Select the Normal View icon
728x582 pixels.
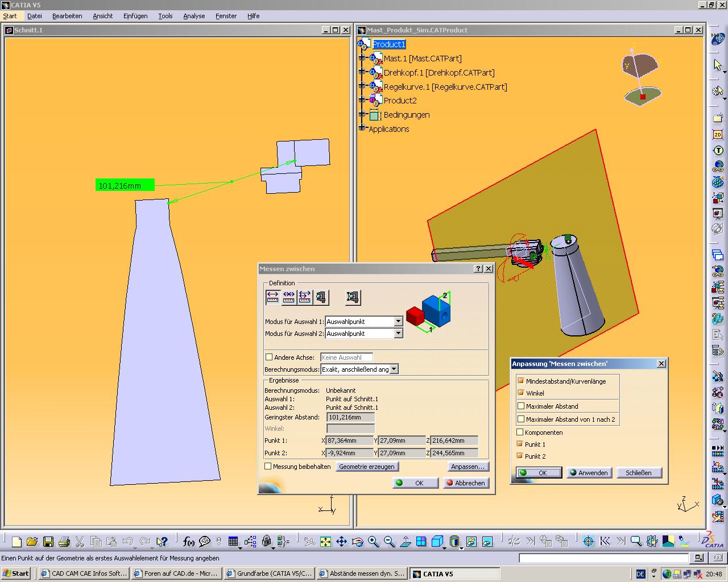tap(405, 542)
